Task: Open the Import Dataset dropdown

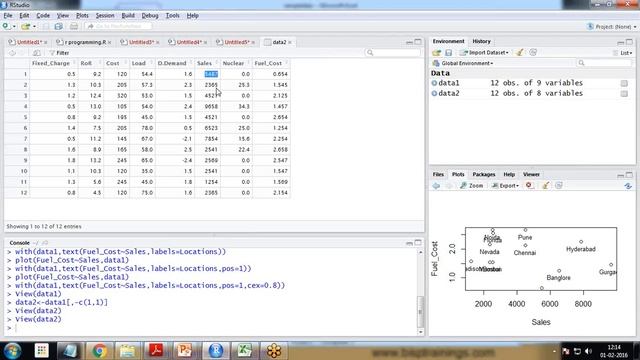Action: click(x=484, y=53)
